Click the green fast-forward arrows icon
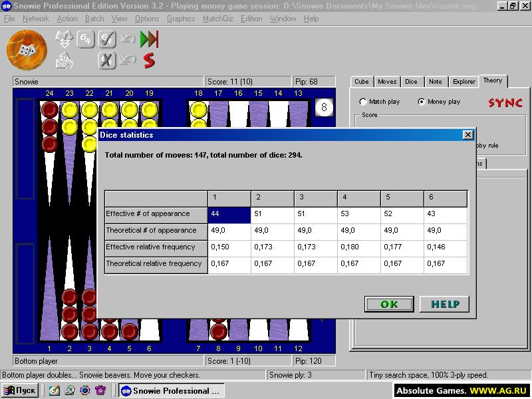 tap(149, 39)
